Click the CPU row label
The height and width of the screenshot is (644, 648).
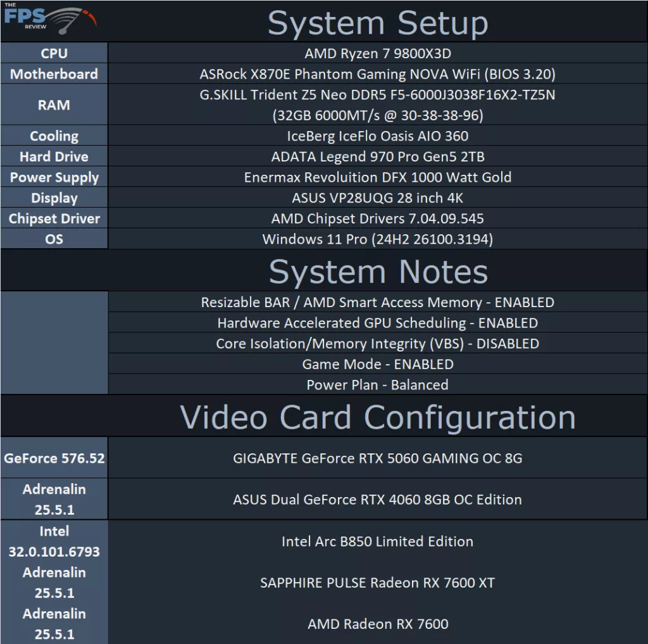point(54,53)
